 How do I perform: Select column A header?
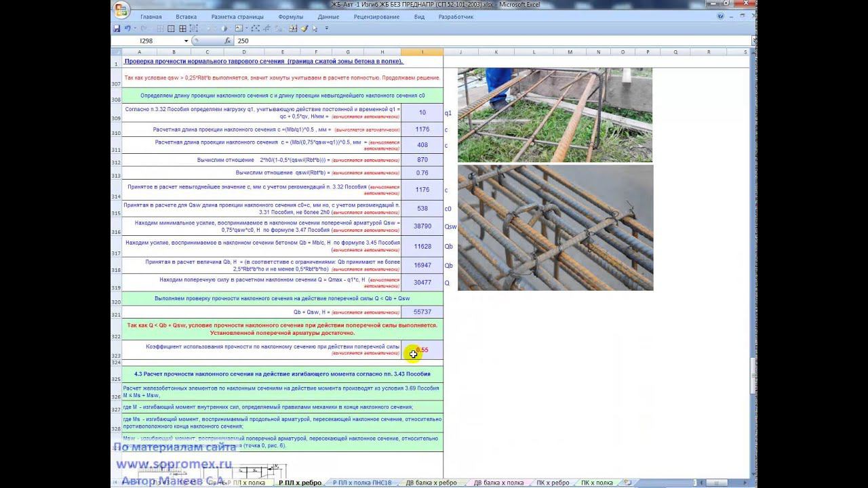(x=140, y=52)
